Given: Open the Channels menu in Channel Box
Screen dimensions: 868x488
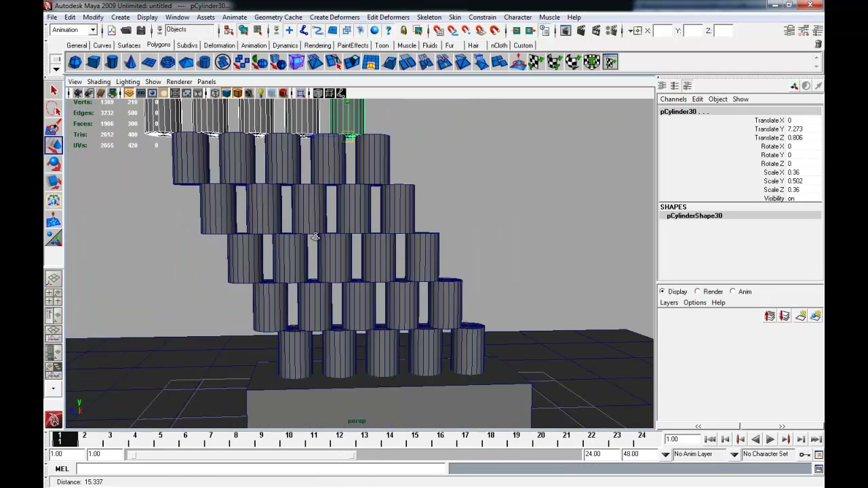Looking at the screenshot, I should pyautogui.click(x=673, y=99).
